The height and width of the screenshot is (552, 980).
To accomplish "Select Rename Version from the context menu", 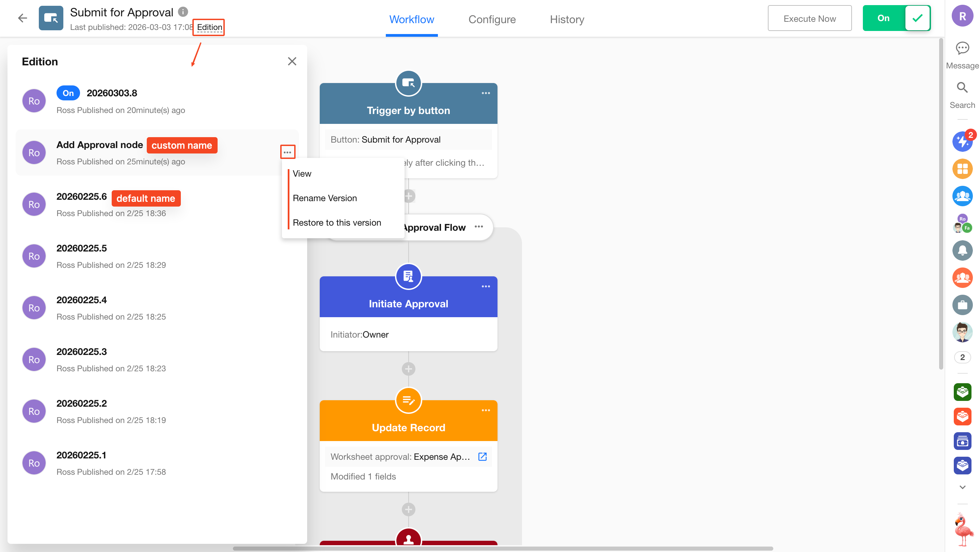I will 325,198.
